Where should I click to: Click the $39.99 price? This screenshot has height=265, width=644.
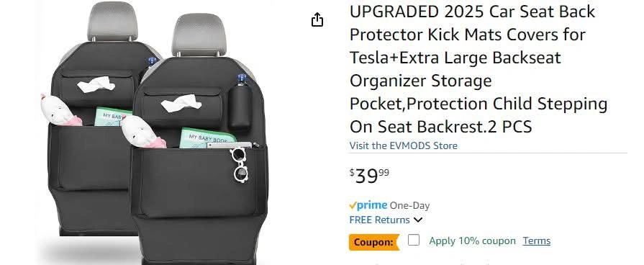[x=369, y=176]
